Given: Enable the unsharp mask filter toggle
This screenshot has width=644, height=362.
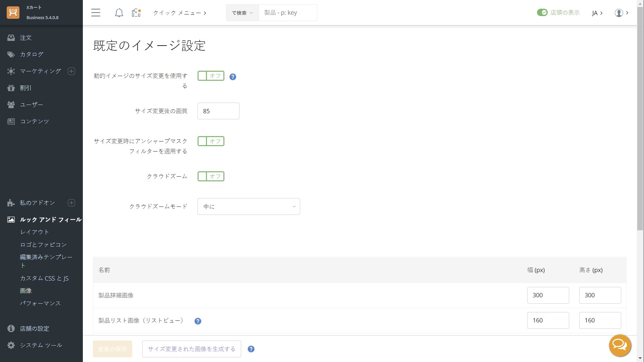Looking at the screenshot, I should coord(211,141).
